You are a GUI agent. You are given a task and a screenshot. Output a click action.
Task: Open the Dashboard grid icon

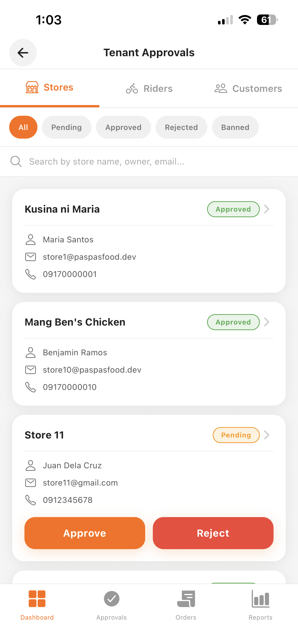click(37, 599)
